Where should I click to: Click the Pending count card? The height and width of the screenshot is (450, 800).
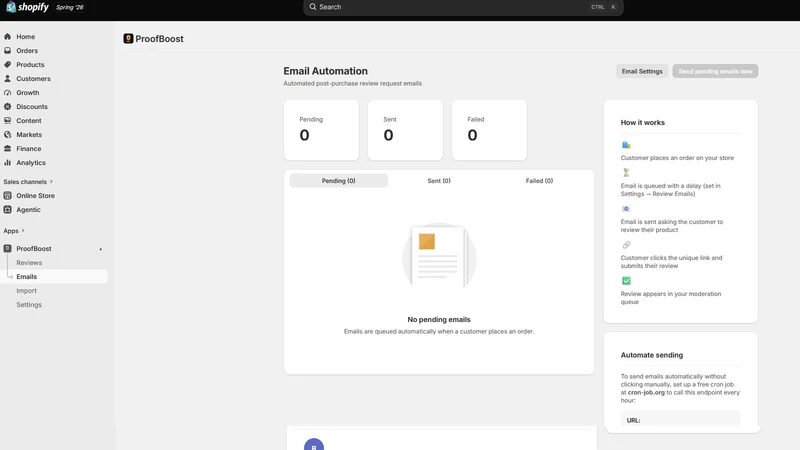click(321, 130)
